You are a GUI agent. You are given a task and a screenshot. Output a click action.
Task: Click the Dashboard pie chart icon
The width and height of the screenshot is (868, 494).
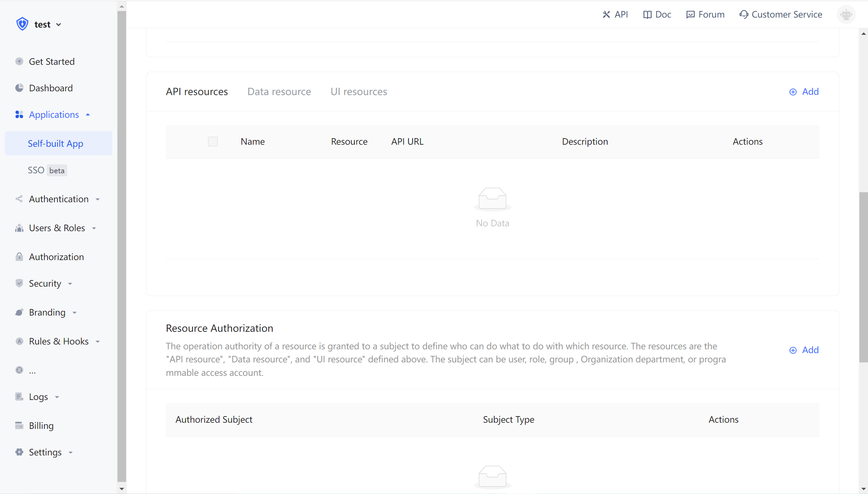[19, 88]
